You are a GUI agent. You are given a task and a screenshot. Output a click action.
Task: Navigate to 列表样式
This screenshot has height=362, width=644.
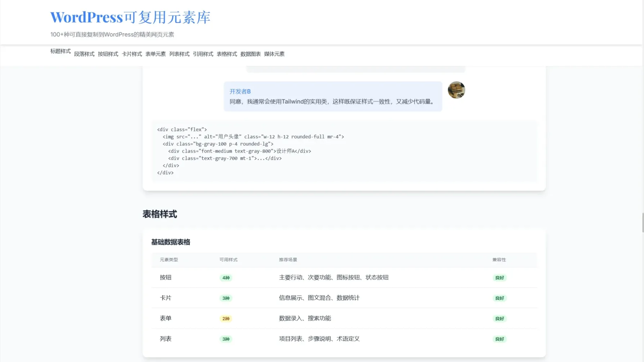(179, 54)
